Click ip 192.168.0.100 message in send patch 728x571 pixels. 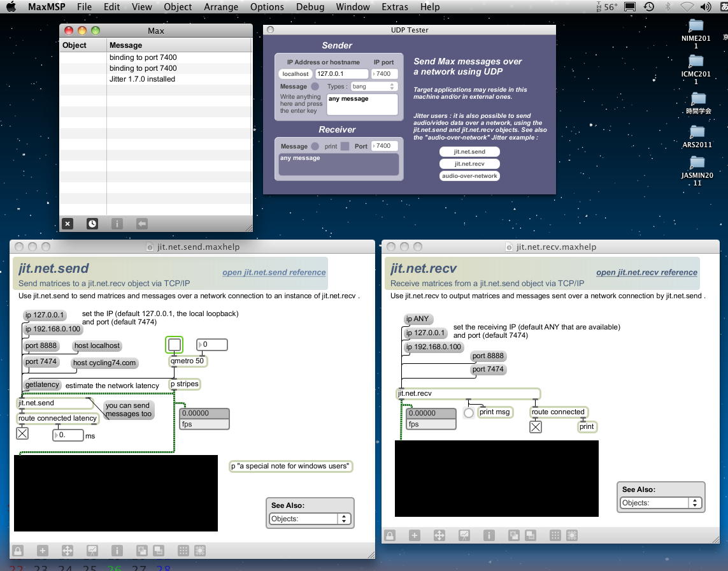click(x=53, y=329)
